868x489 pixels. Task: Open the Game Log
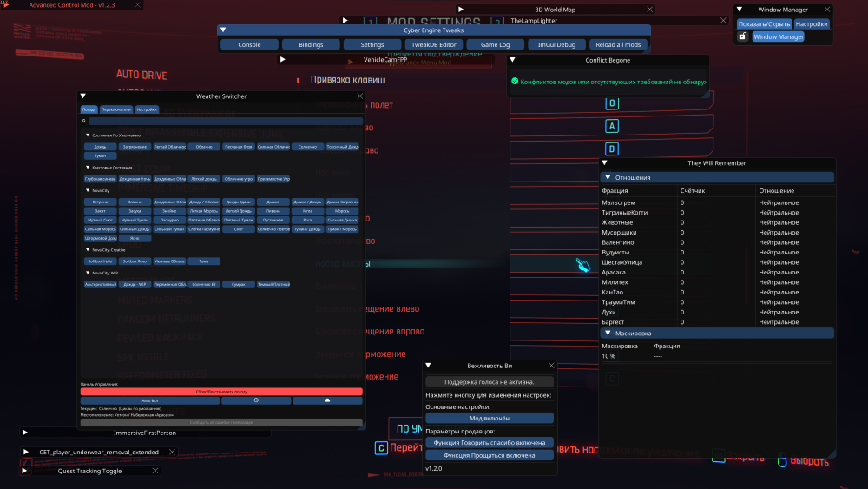tap(495, 45)
